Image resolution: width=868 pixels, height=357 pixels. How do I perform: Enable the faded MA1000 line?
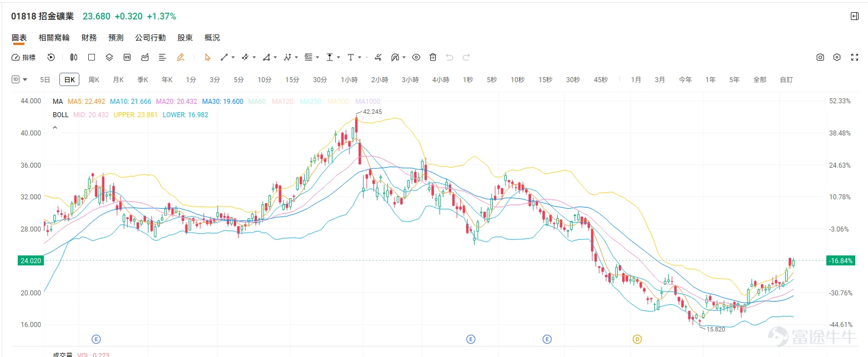(369, 102)
